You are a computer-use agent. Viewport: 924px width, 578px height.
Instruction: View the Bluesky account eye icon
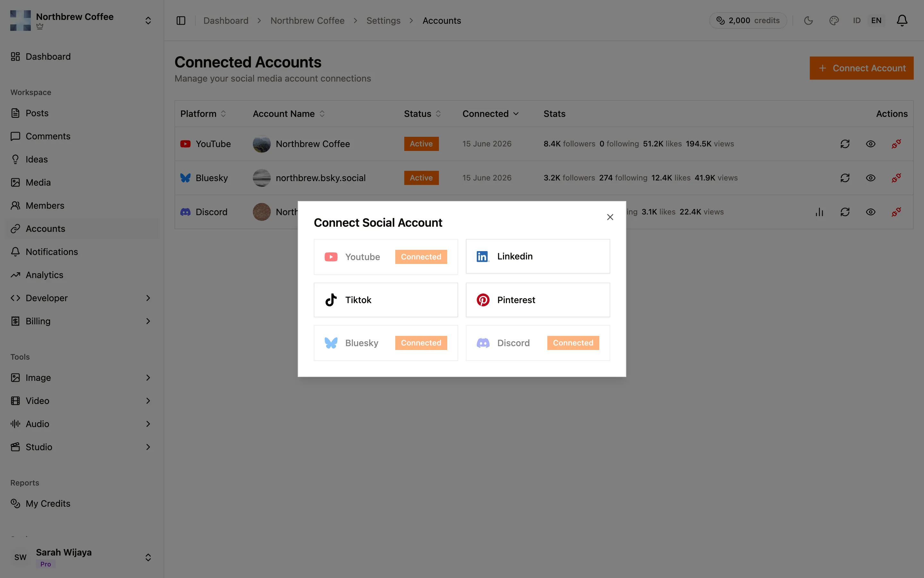pos(870,178)
